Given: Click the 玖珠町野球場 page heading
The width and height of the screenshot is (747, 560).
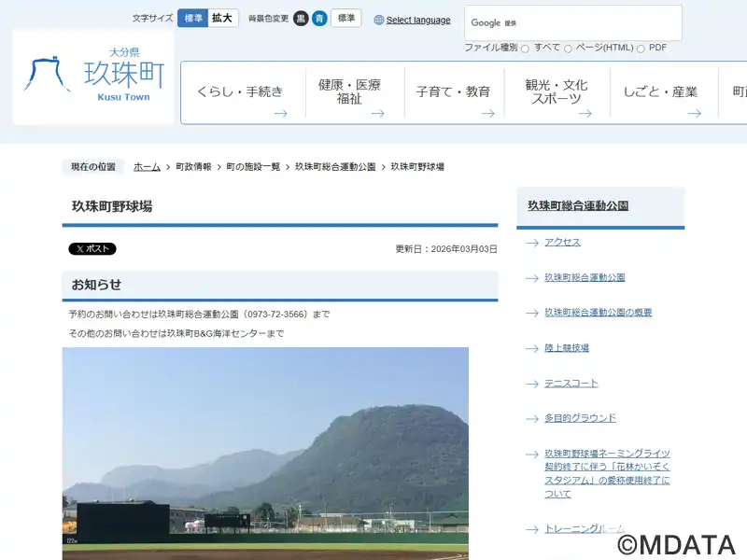Looking at the screenshot, I should 112,206.
